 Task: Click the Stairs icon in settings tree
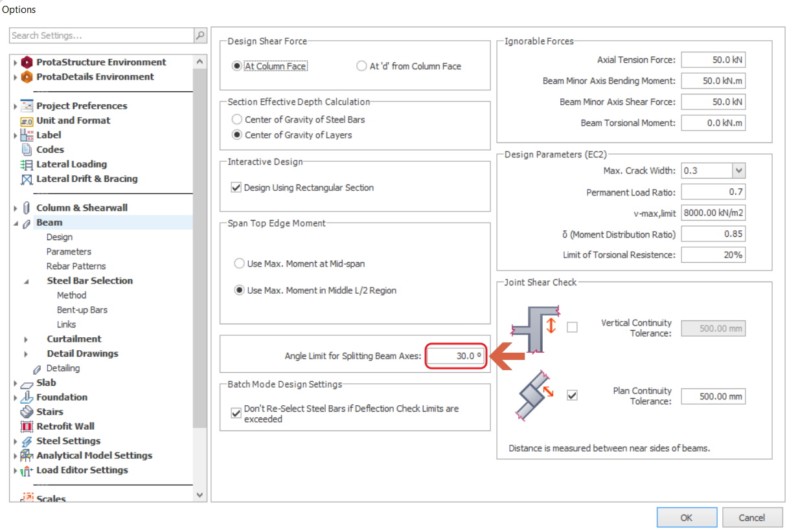click(27, 412)
